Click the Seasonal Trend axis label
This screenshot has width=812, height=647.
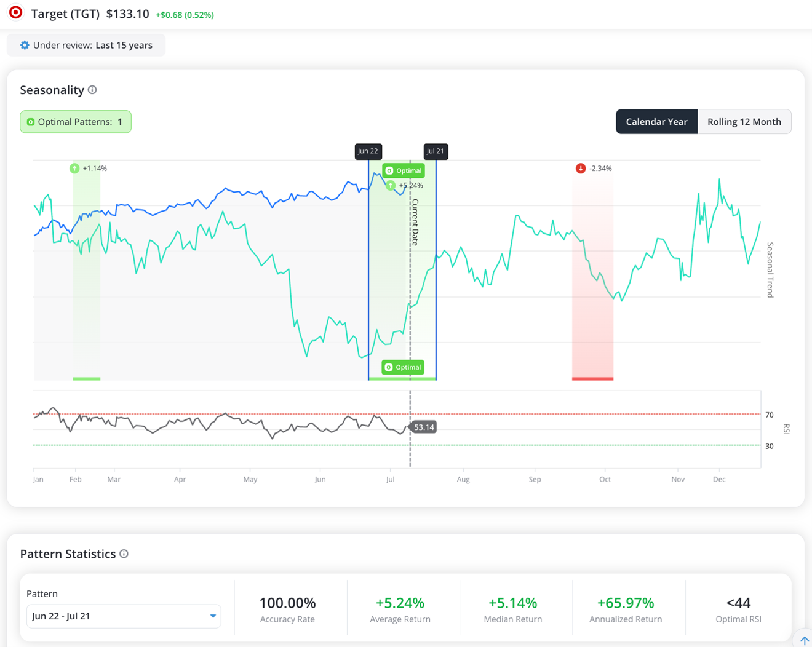(770, 270)
